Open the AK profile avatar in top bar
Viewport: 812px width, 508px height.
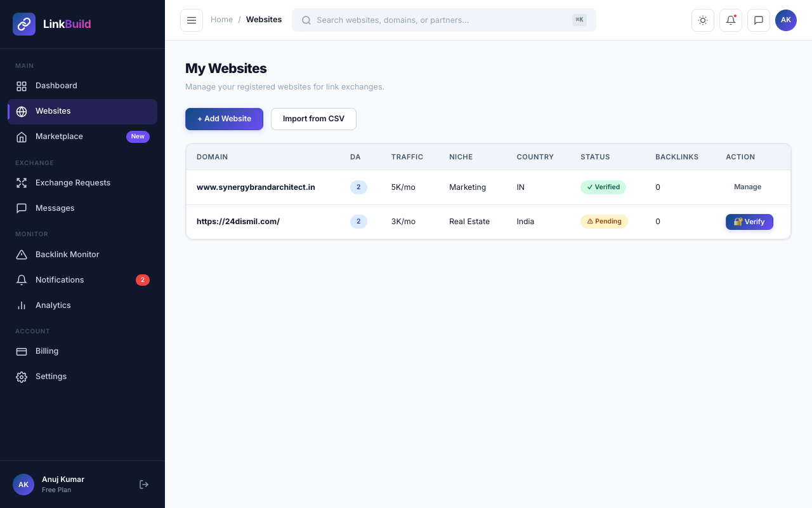[786, 20]
